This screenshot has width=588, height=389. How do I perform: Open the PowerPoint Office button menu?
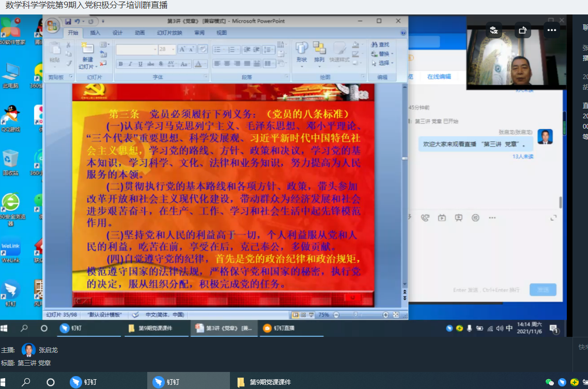52,25
